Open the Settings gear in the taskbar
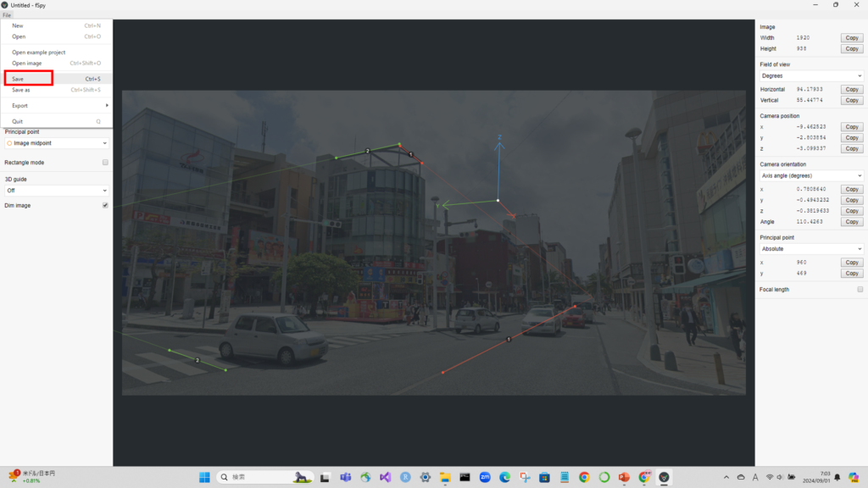Viewport: 868px width, 488px height. [426, 477]
